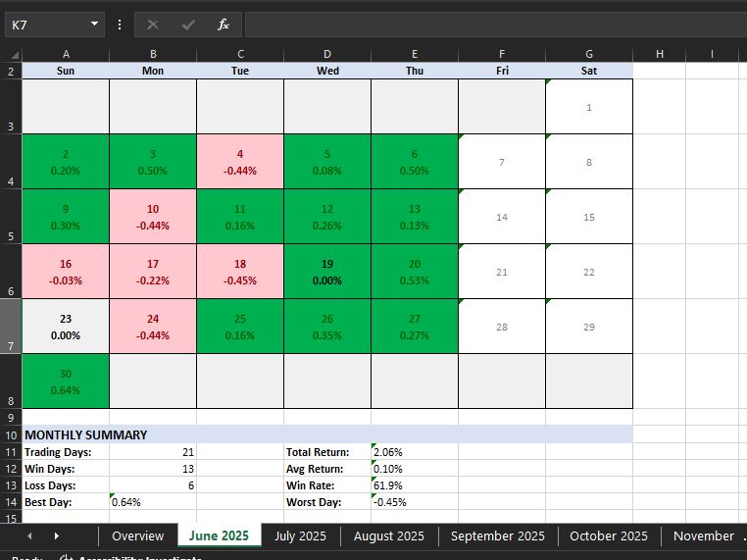Image resolution: width=747 pixels, height=560 pixels.
Task: Select row 10 header
Action: click(11, 435)
